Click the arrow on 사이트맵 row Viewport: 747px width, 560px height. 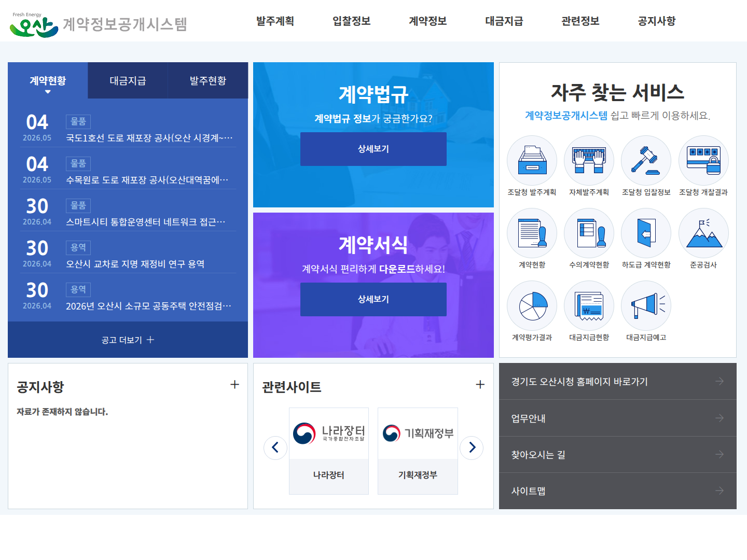click(x=720, y=491)
